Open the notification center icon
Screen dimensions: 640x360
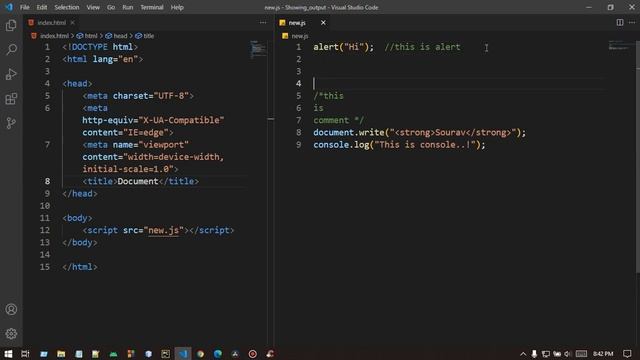pyautogui.click(x=627, y=354)
